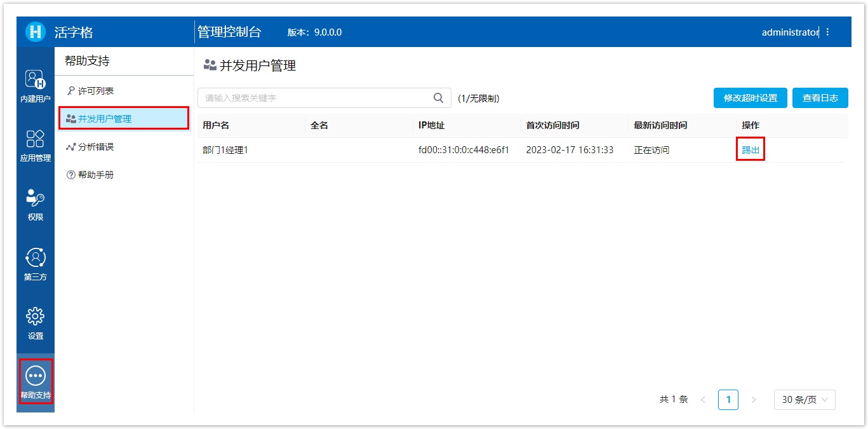The image size is (868, 429).
Task: Click page number 1 in pagination
Action: (x=728, y=400)
